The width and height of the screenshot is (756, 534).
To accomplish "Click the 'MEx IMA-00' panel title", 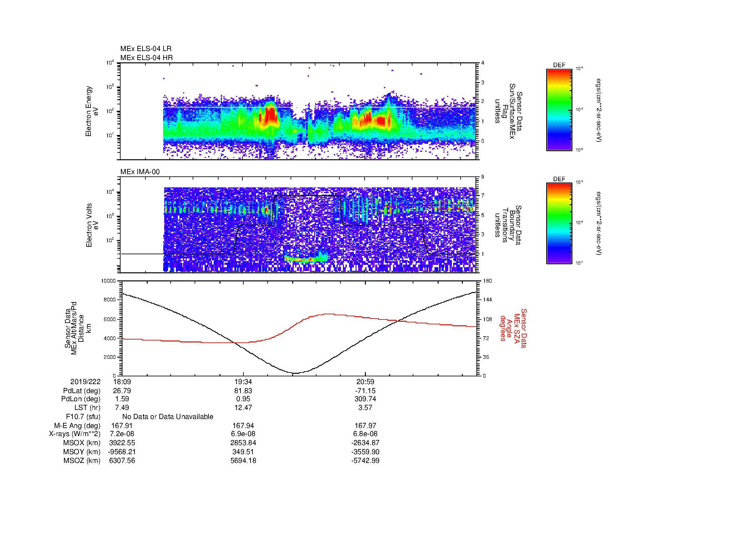I will [x=140, y=172].
